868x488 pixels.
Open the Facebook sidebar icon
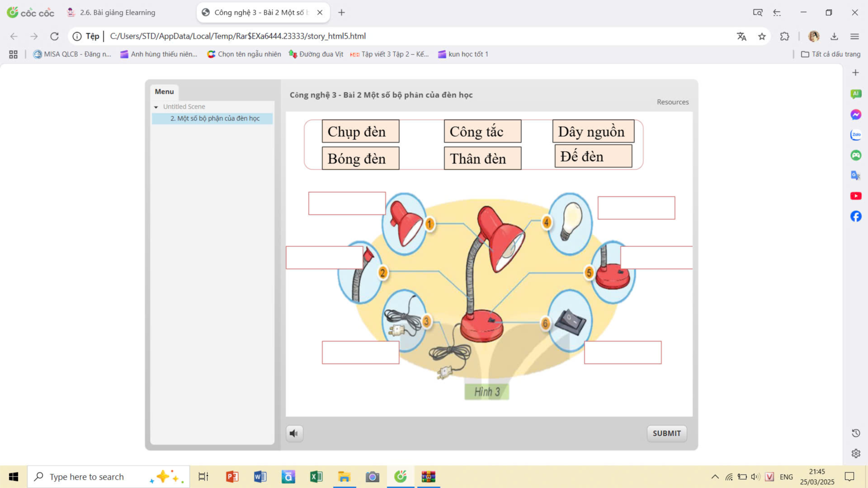pos(855,216)
